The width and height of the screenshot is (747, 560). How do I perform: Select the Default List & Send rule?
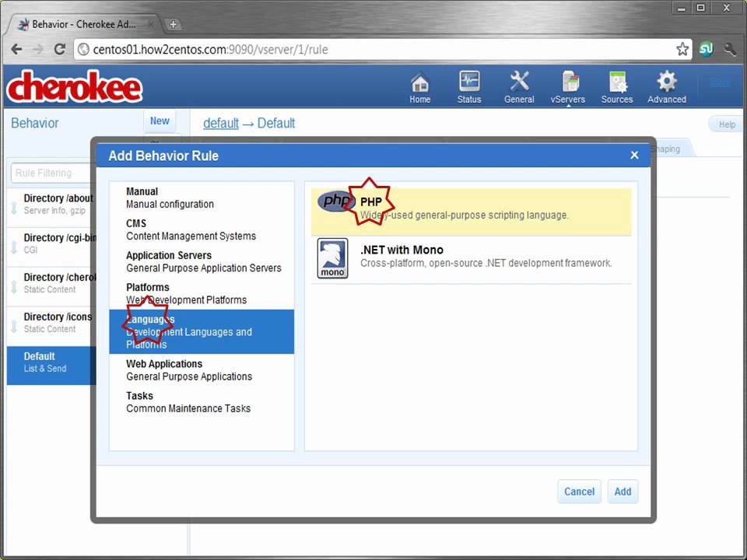coord(51,366)
